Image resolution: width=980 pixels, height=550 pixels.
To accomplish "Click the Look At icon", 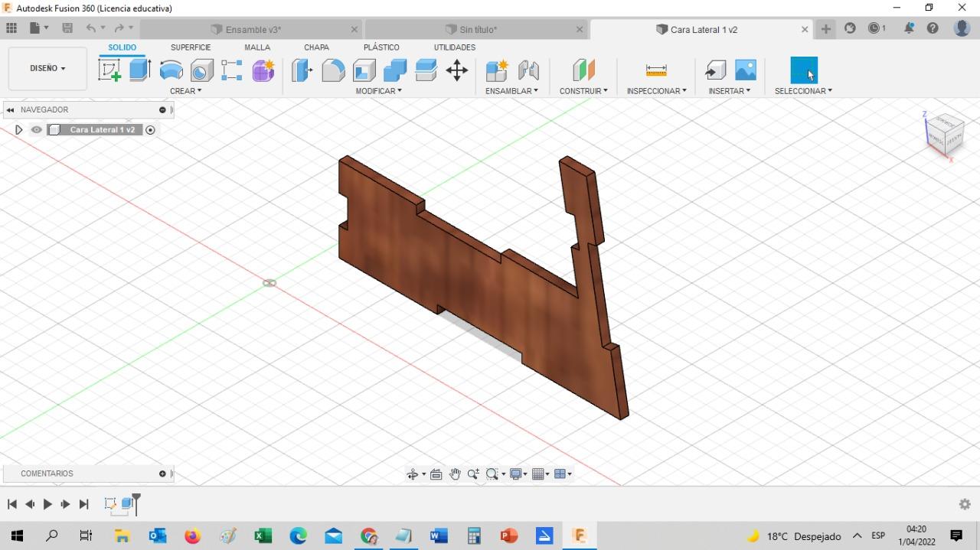I will click(x=436, y=474).
